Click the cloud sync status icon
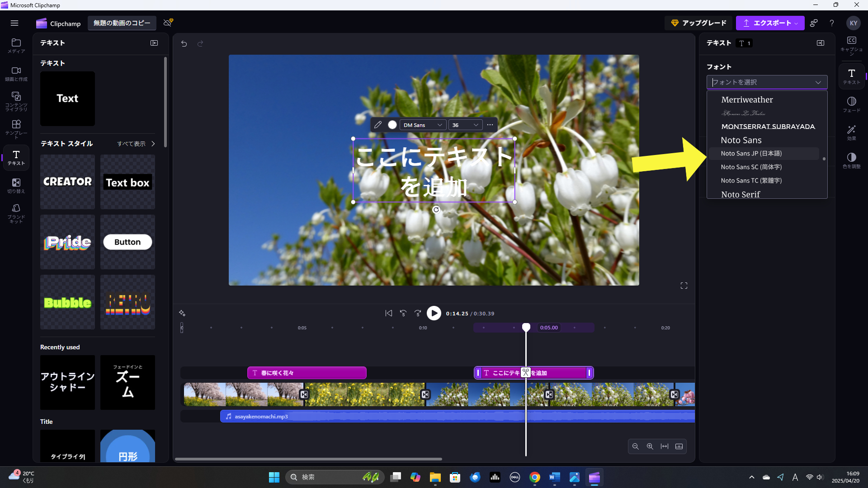The image size is (868, 488). (168, 23)
